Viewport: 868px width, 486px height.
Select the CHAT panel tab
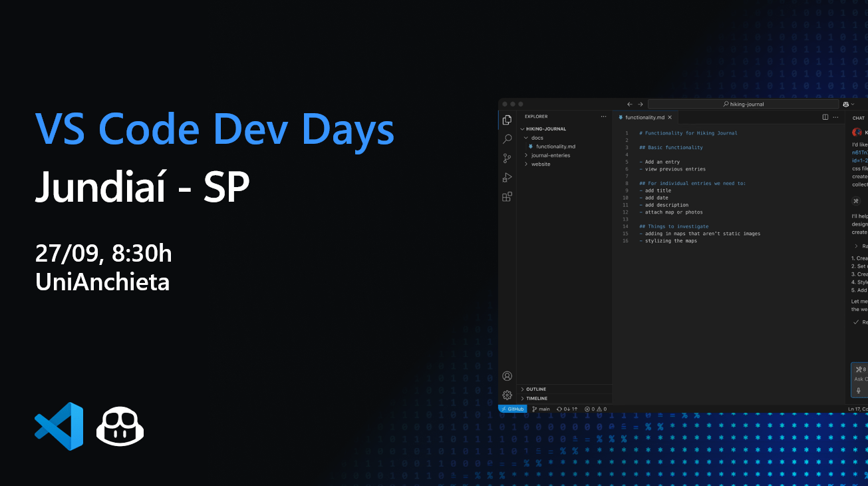(x=859, y=118)
